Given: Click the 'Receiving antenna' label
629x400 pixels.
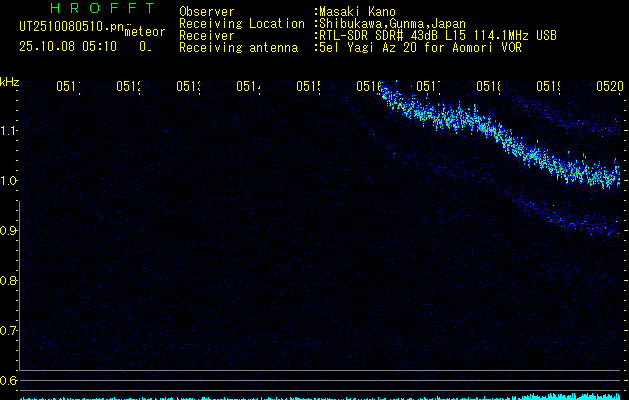Looking at the screenshot, I should coord(239,48).
